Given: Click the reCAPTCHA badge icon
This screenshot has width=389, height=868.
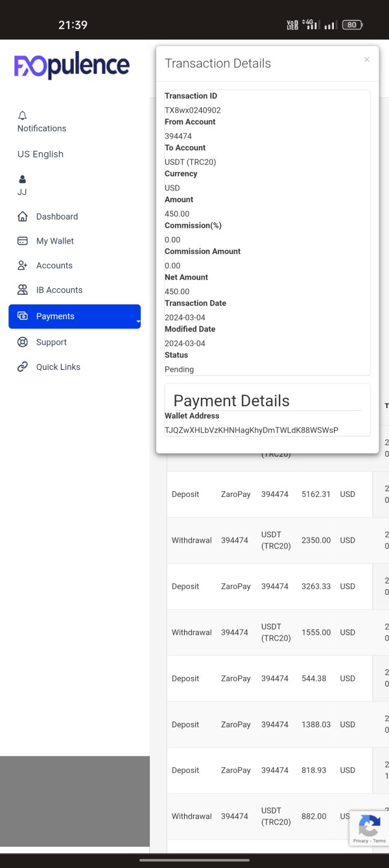Looking at the screenshot, I should point(369,825).
